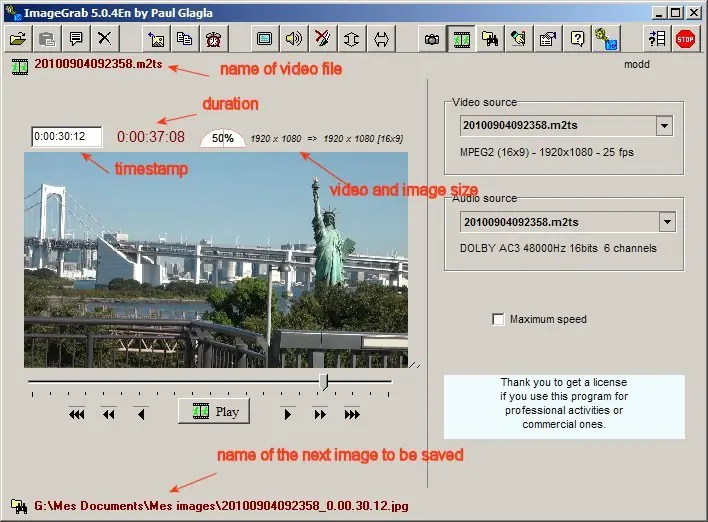Click the green filmstrip toolbar icon
Image resolution: width=708 pixels, height=522 pixels.
[461, 39]
